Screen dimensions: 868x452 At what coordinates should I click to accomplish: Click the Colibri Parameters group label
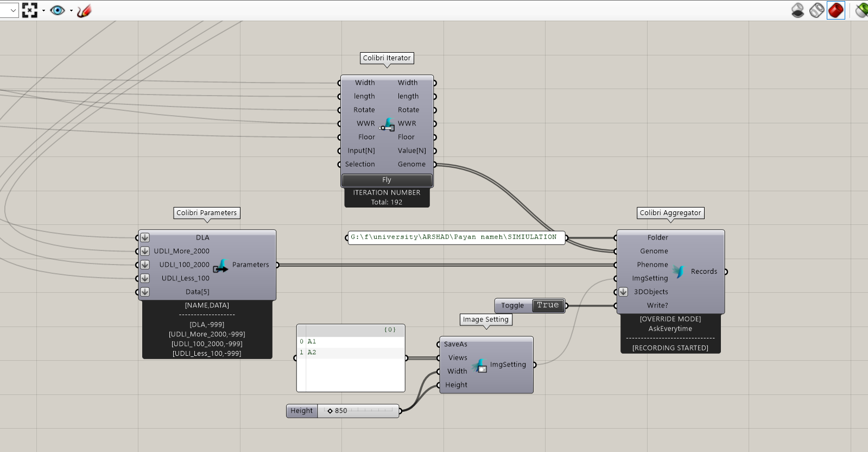click(x=207, y=213)
